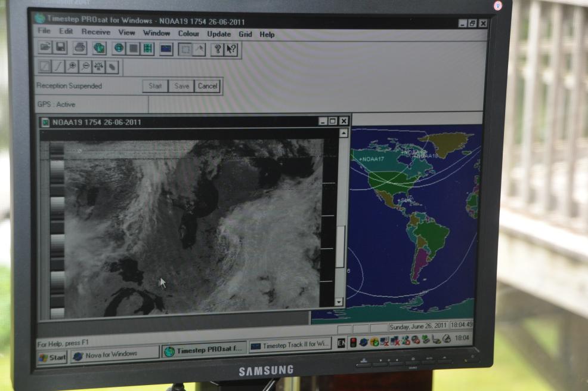Select the box drawing tool icon
Viewport: 588px width, 391px height.
[45, 66]
